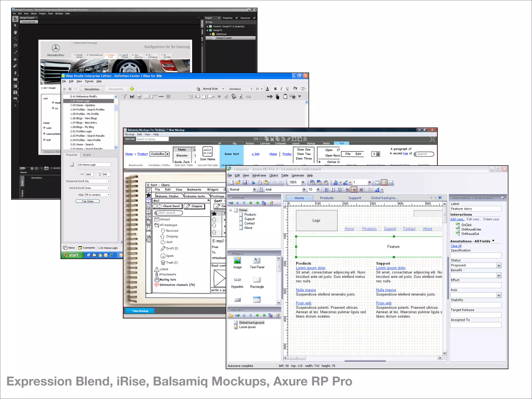Select the clipboard widget icon in iRise toolbar

(285, 96)
